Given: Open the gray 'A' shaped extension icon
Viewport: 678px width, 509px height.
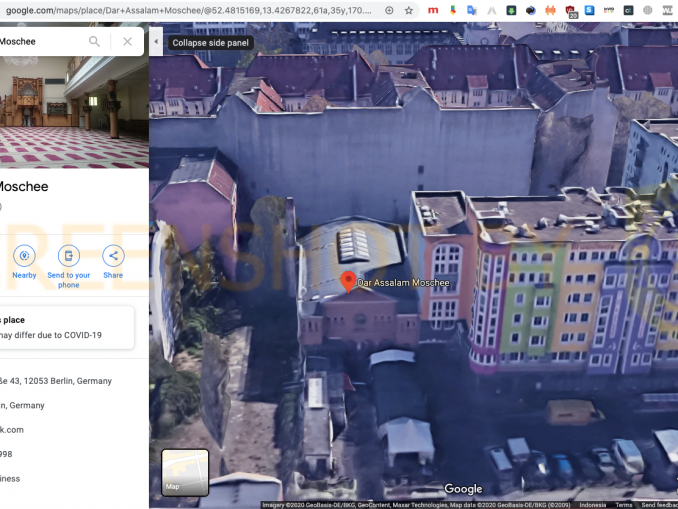Looking at the screenshot, I should pyautogui.click(x=492, y=10).
